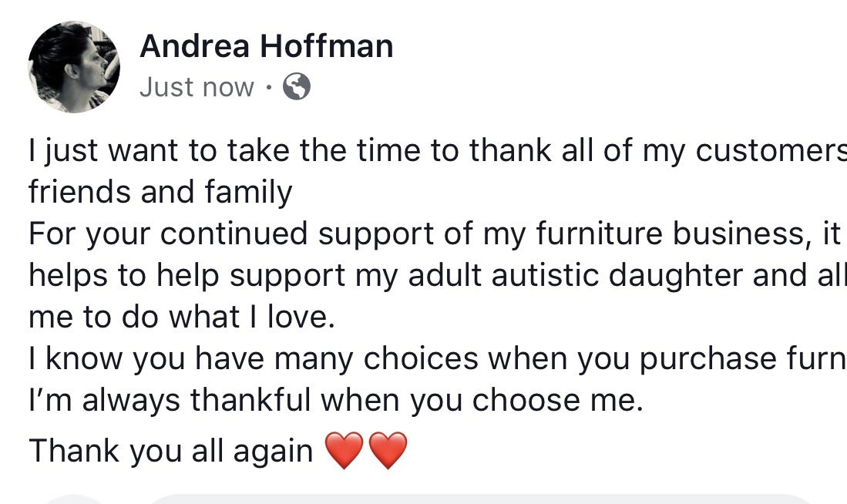Click the second red heart emoji

(x=388, y=451)
